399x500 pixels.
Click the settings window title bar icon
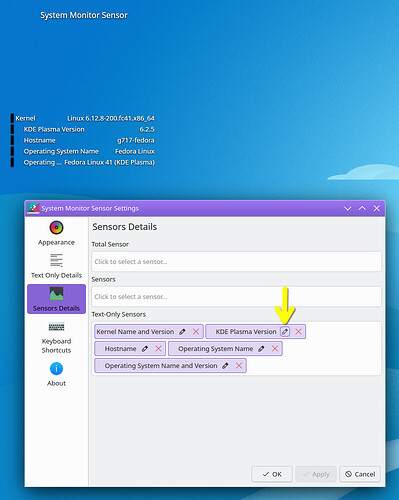coord(33,208)
